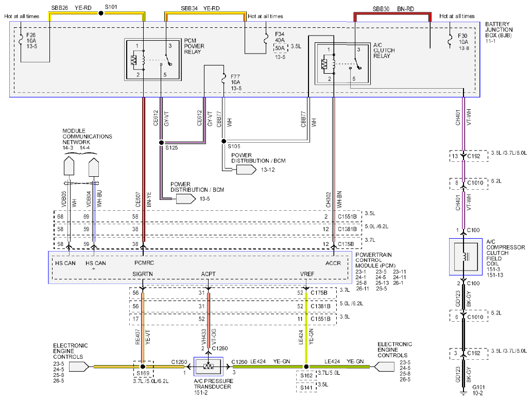Viewport: 532px width, 400px height.
Task: Follow right Electronic Engine Controls connector arrow
Action: 384,366
